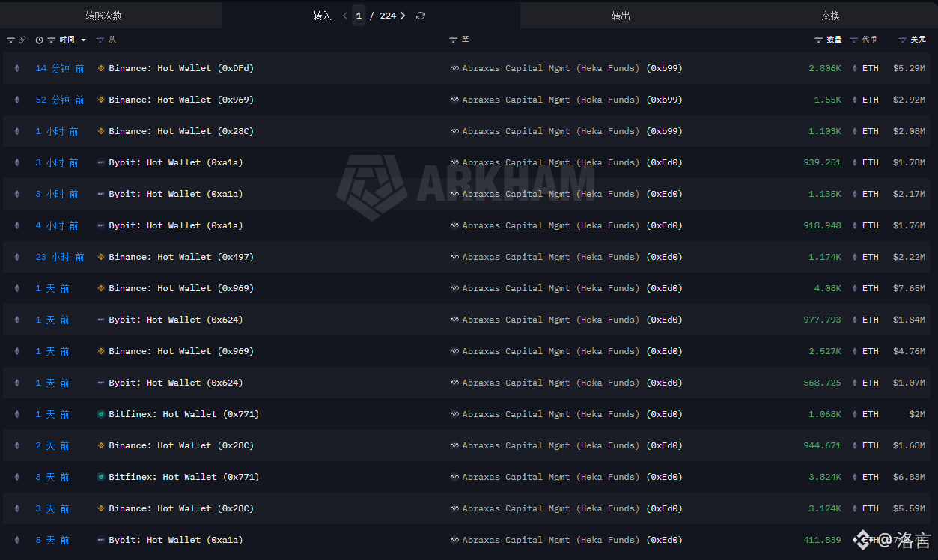Click the page number field showing 1
The width and height of the screenshot is (938, 560).
tap(359, 16)
